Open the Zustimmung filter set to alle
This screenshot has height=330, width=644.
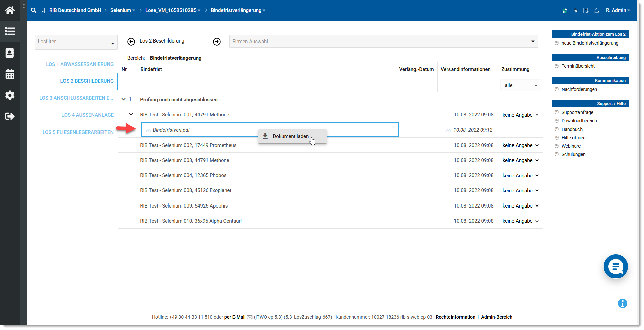click(x=521, y=85)
